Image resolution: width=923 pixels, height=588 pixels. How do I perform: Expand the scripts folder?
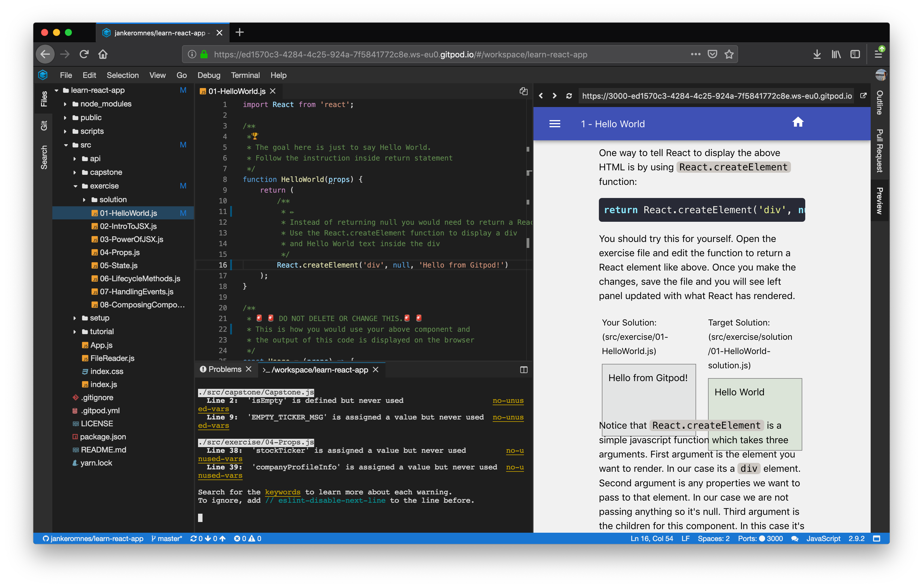tap(65, 131)
